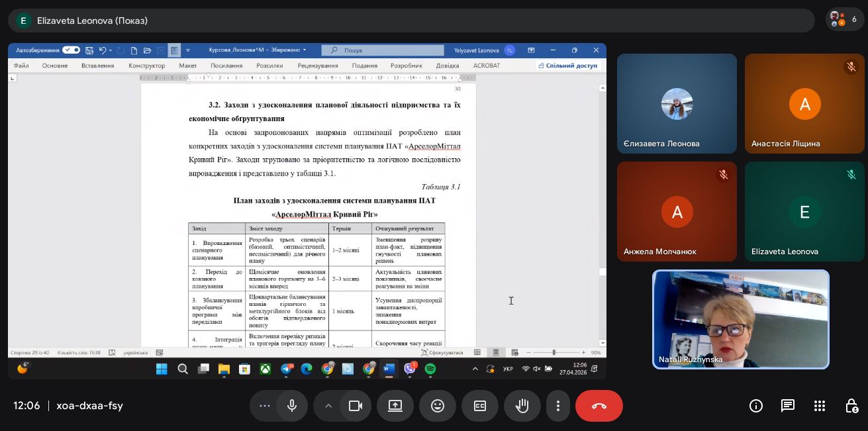The width and height of the screenshot is (868, 431).
Task: Open the Вставлення ribbon tab
Action: [97, 66]
